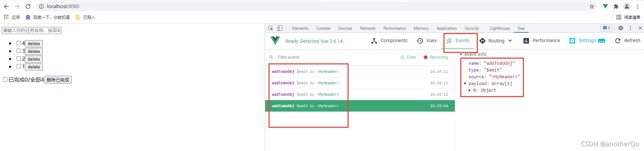Open the Vue Events view
The width and height of the screenshot is (644, 151).
(458, 41)
